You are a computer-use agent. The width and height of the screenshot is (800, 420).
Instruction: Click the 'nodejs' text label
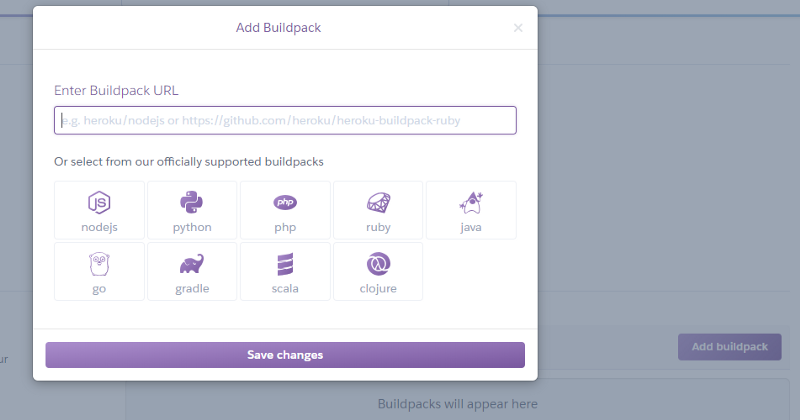99,227
